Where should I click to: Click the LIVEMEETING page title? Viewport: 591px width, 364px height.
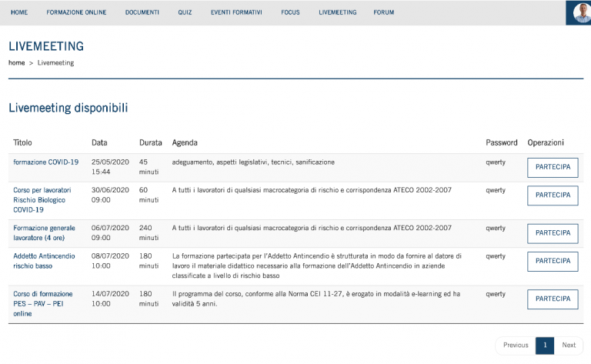(46, 46)
